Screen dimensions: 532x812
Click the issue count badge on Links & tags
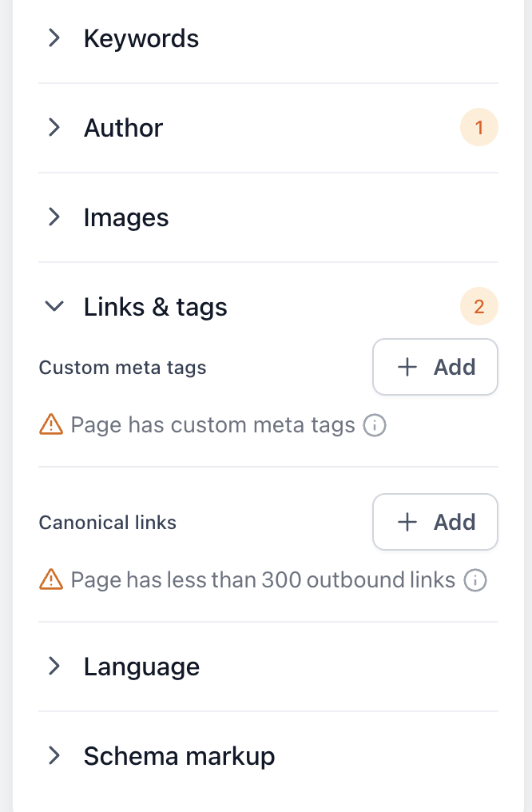[479, 306]
